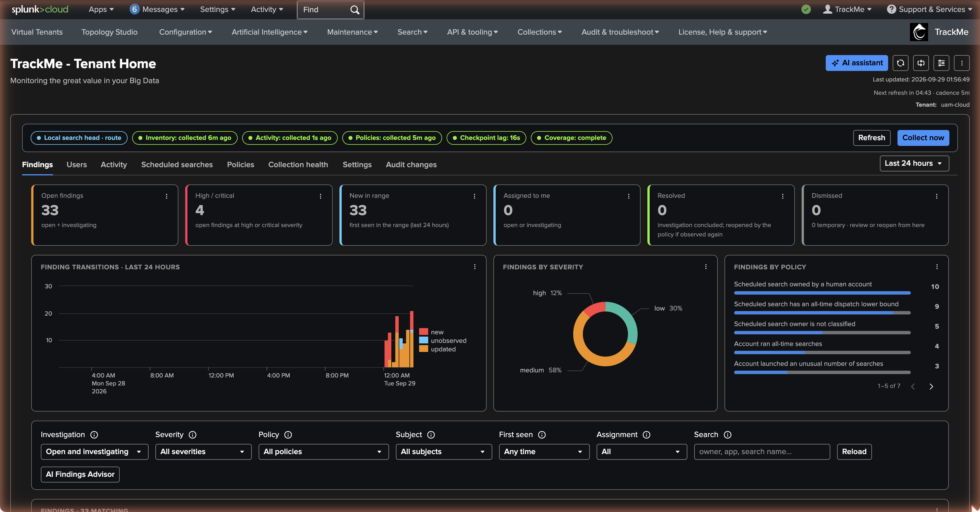Open the New in range card menu

[x=474, y=196]
